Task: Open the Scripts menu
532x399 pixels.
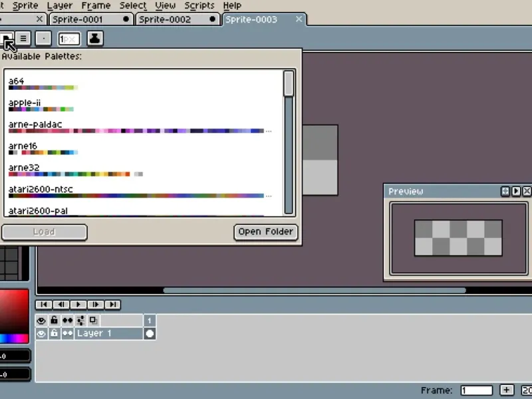Action: coord(199,5)
